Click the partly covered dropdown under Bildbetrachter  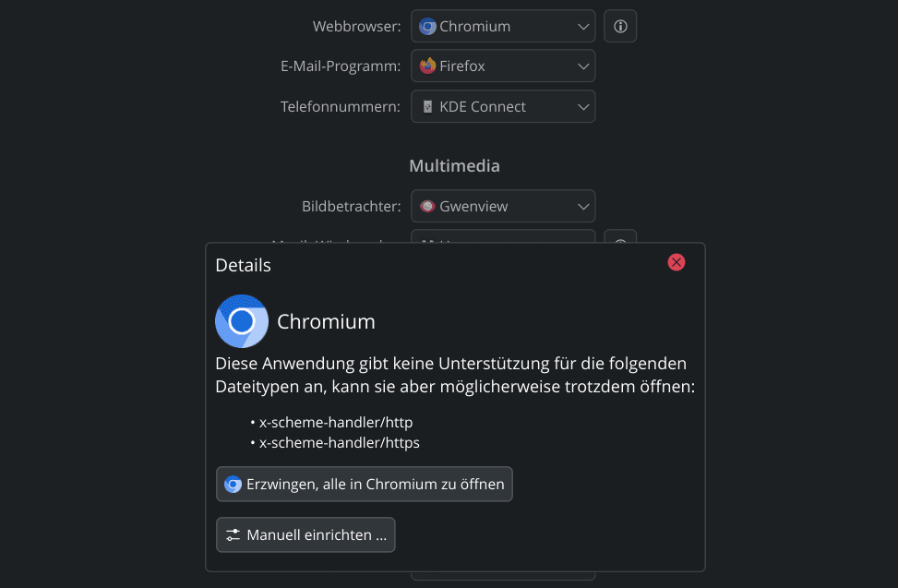coord(503,236)
